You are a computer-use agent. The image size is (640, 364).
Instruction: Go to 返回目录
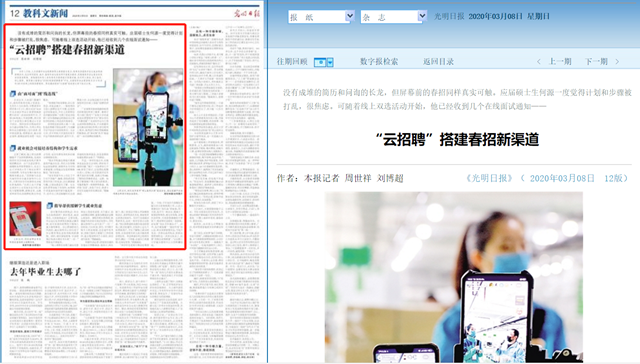438,62
